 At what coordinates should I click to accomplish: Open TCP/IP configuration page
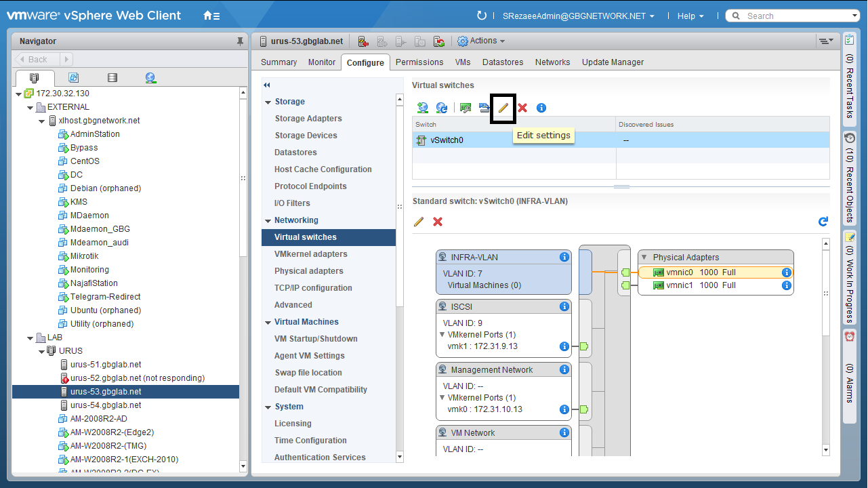point(313,288)
